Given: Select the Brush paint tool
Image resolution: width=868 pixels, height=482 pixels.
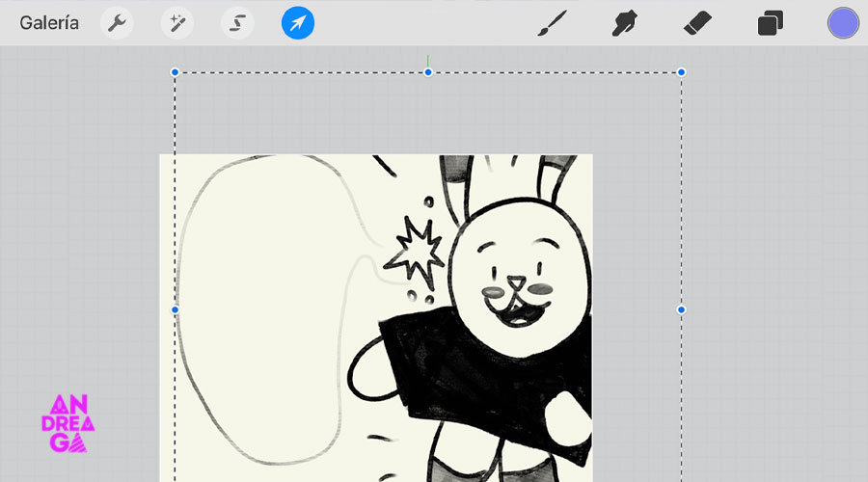Looking at the screenshot, I should (553, 22).
